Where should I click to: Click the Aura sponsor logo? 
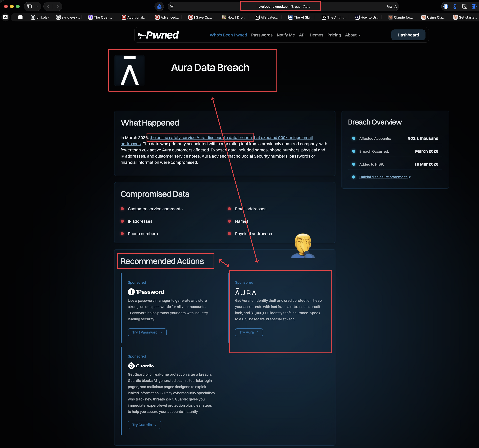coord(245,292)
